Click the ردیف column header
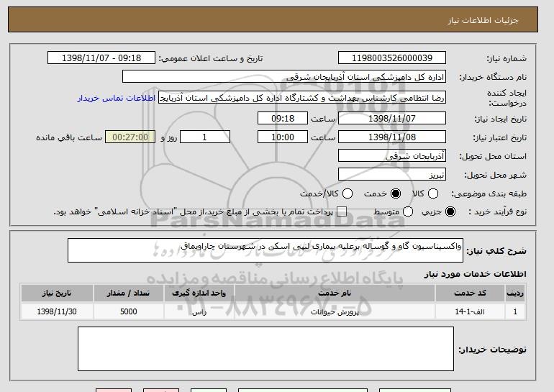Viewport: 554px width, 392px height. click(x=515, y=293)
